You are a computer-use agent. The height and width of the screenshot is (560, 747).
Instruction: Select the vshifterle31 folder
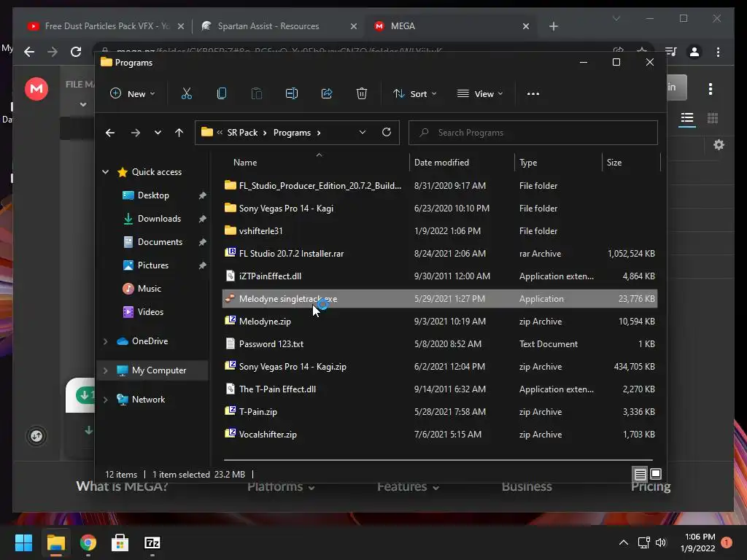point(439,231)
